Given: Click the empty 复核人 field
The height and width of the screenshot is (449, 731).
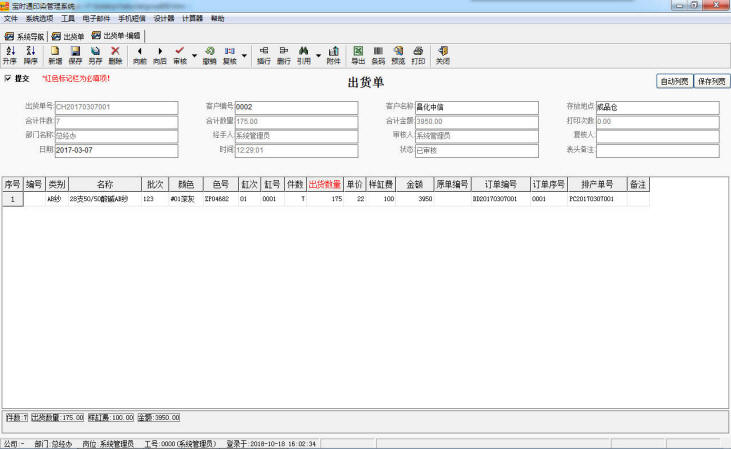Looking at the screenshot, I should 658,136.
